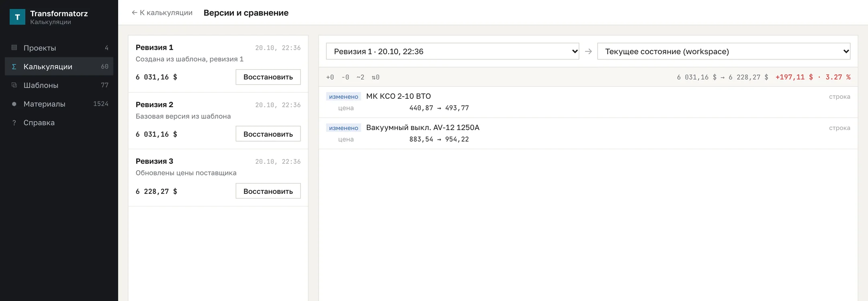Click the changed row МК КСО 2-10 ВТО
Image resolution: width=868 pixels, height=301 pixels.
[x=588, y=102]
